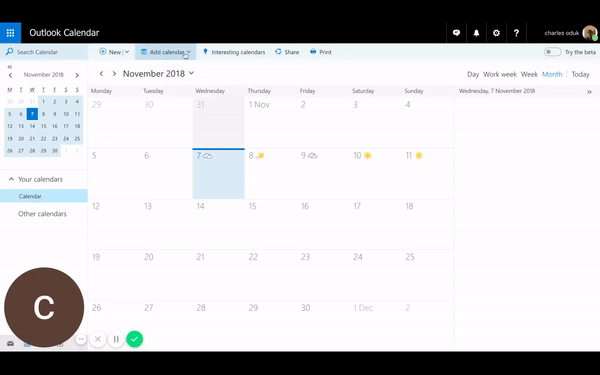Cancel recording with the X button

coord(98,339)
